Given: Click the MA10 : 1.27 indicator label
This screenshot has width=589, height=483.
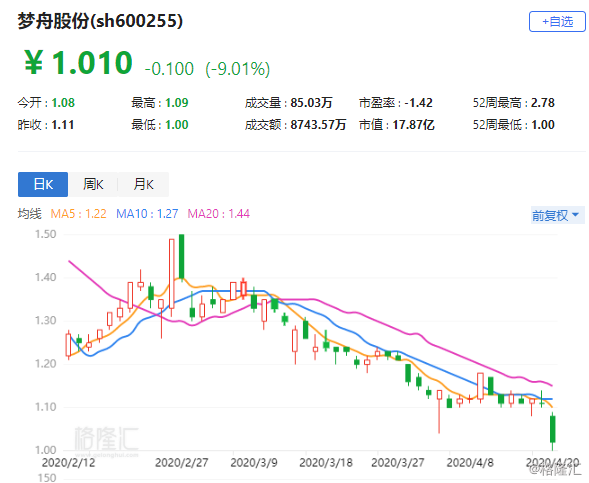Looking at the screenshot, I should coord(147,214).
